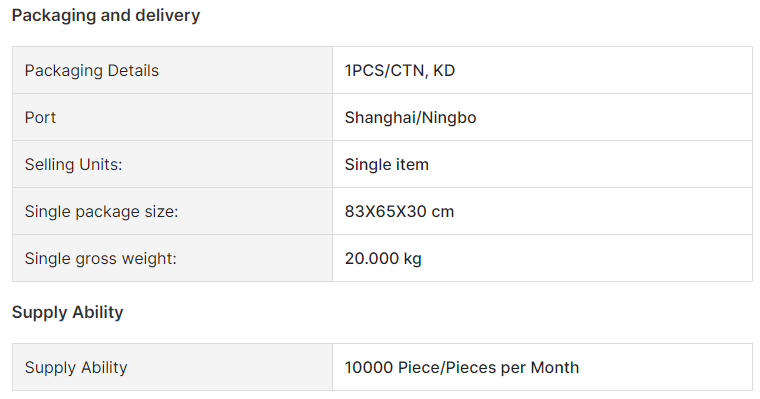Select the Single package size label
The height and width of the screenshot is (399, 760).
(102, 211)
